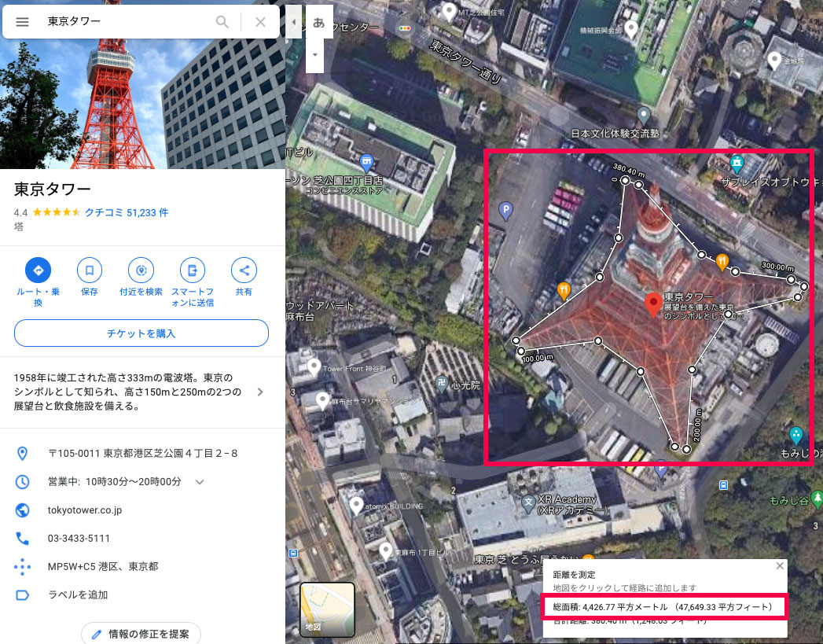The width and height of the screenshot is (823, 644).
Task: Click the label tag icon
Action: [22, 595]
